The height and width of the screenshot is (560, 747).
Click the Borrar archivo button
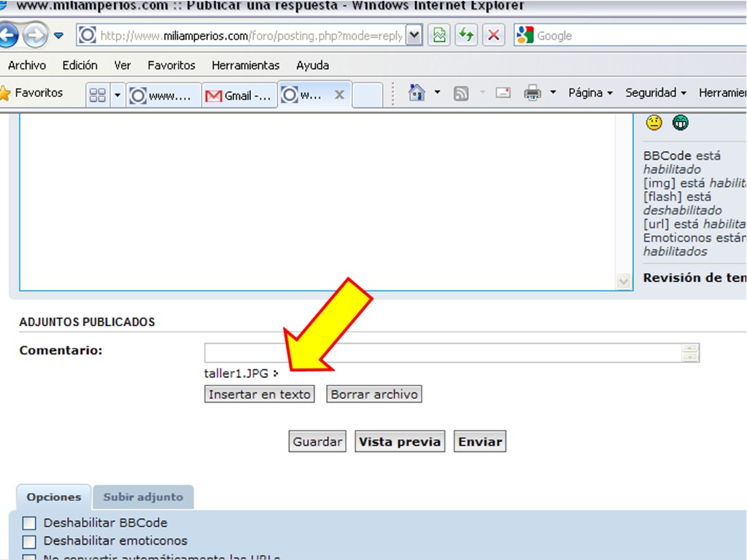(374, 394)
